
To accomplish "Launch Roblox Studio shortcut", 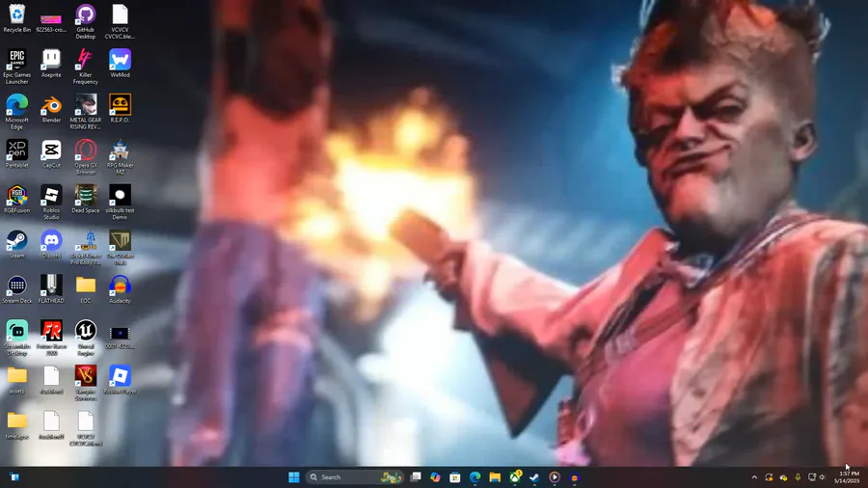I will click(x=51, y=203).
